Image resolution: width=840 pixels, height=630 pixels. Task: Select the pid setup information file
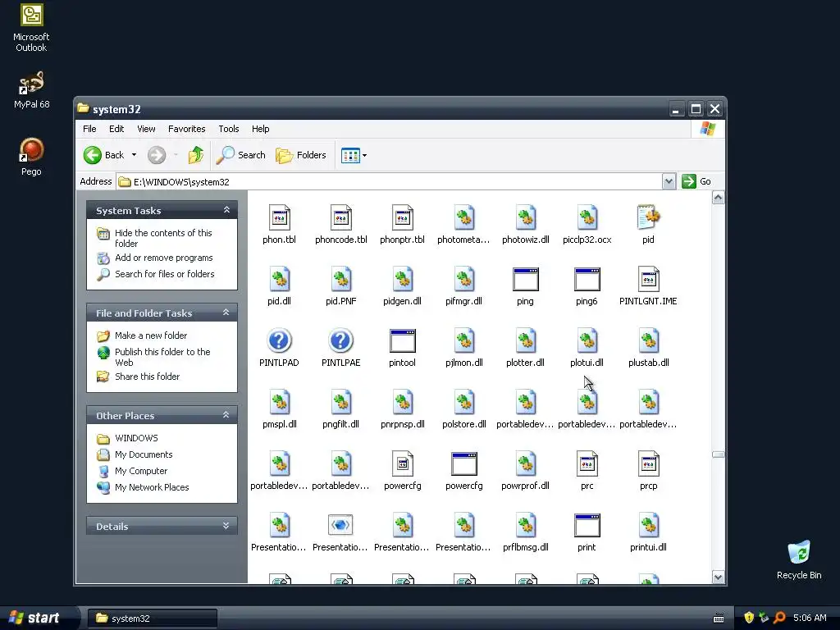coord(648,224)
